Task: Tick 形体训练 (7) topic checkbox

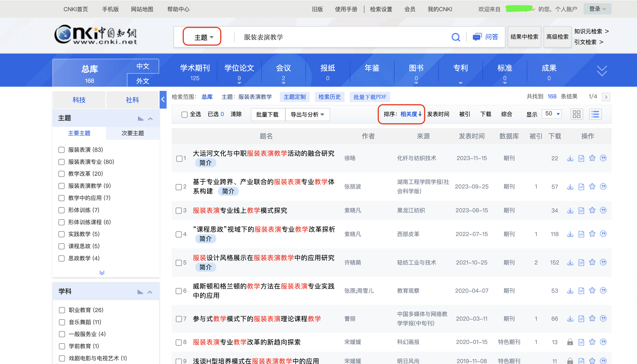Action: click(x=62, y=210)
